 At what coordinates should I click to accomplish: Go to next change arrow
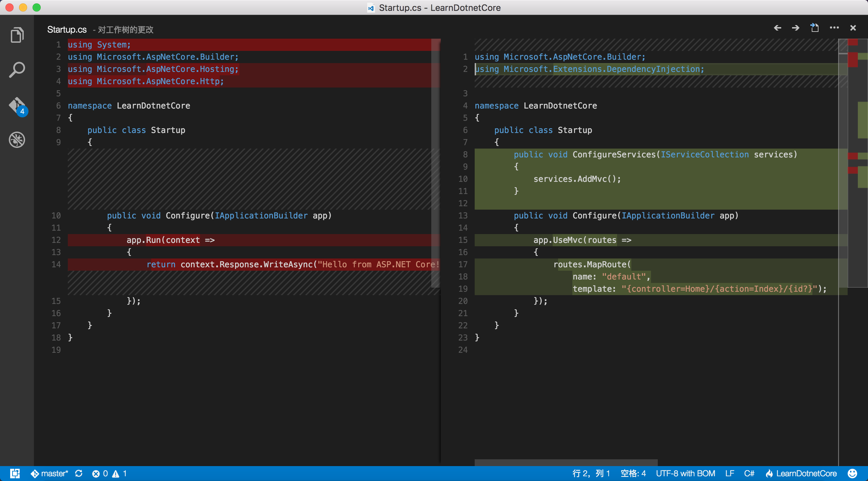tap(796, 28)
